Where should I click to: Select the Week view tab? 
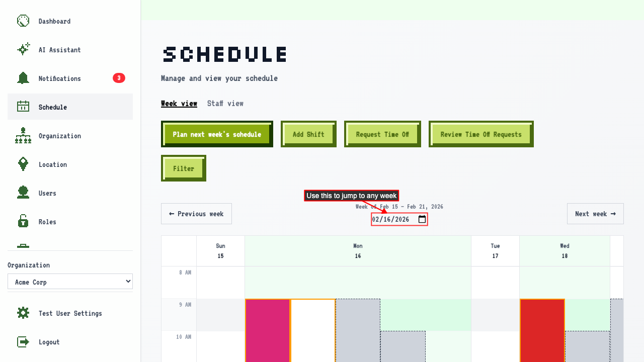pyautogui.click(x=179, y=103)
